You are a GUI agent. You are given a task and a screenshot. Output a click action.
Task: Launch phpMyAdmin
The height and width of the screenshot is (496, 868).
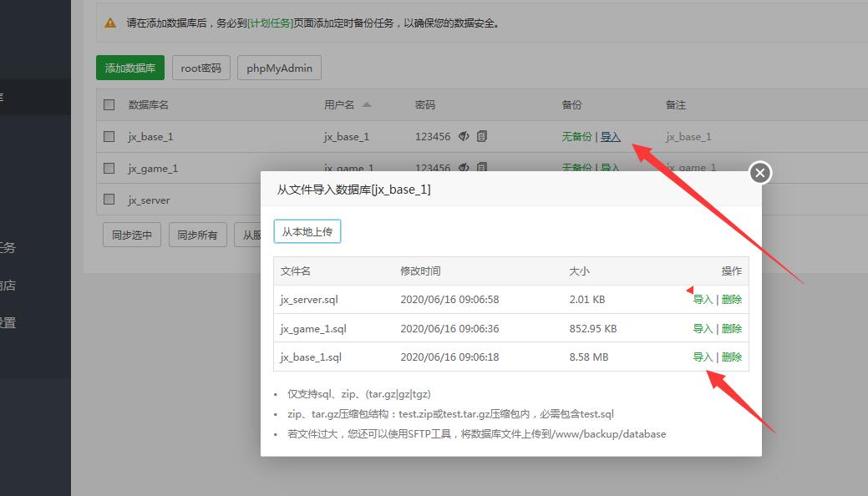click(x=279, y=68)
